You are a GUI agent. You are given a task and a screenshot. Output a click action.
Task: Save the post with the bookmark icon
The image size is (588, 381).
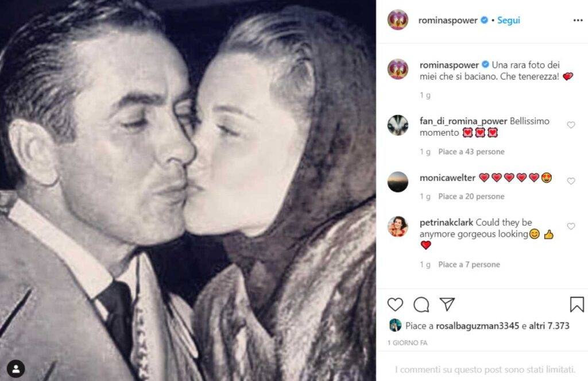[x=577, y=304]
